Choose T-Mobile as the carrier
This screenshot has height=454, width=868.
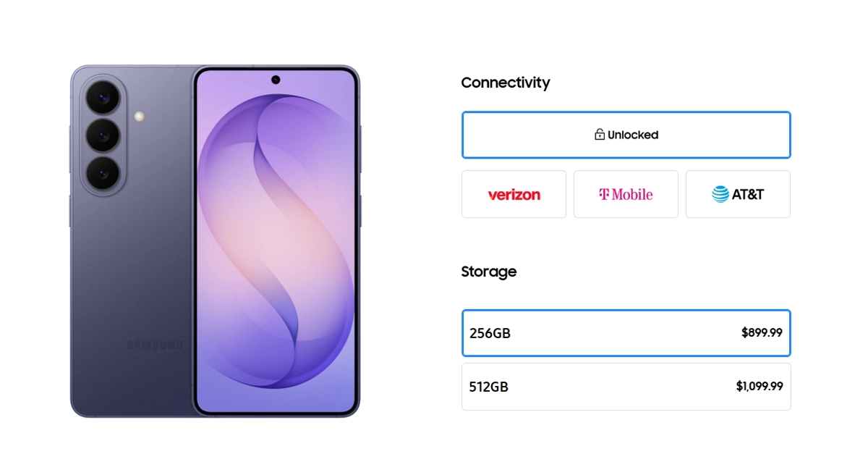point(626,194)
